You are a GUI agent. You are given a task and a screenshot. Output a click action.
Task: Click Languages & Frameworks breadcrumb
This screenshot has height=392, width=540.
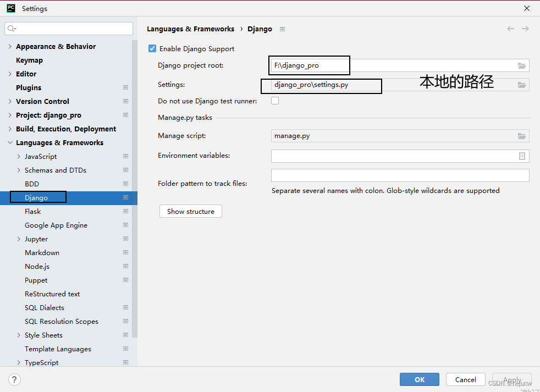[x=190, y=29]
